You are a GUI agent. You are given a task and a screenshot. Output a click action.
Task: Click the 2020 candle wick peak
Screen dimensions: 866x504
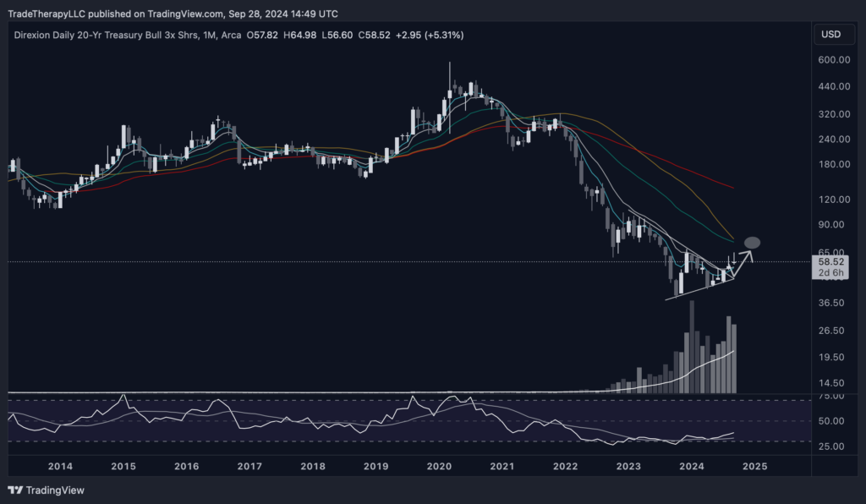click(x=450, y=64)
